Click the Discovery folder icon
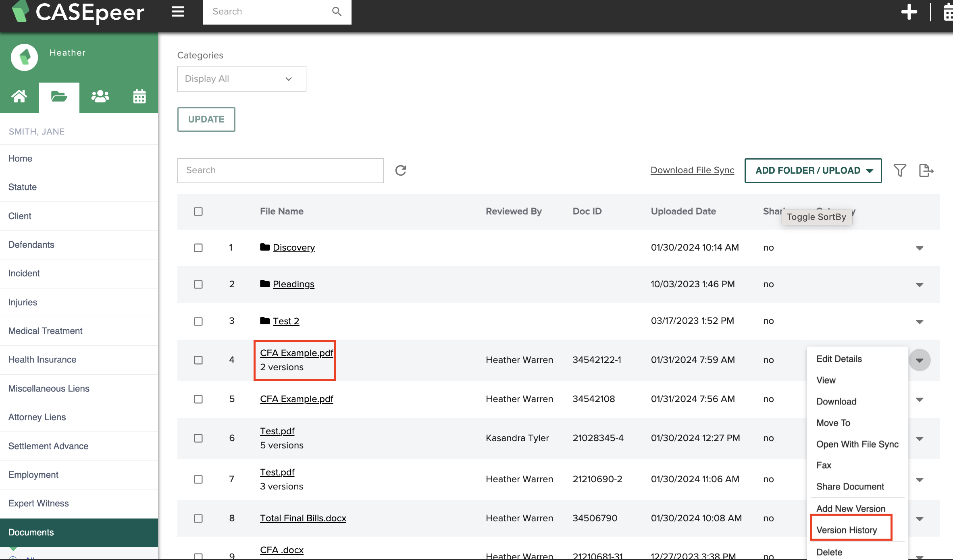The height and width of the screenshot is (560, 953). (x=265, y=247)
